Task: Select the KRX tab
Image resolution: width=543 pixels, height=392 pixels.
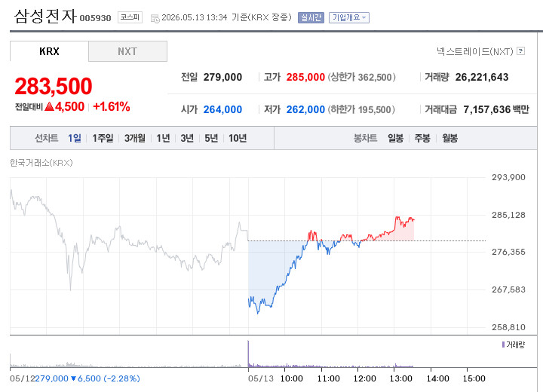Action: tap(49, 51)
